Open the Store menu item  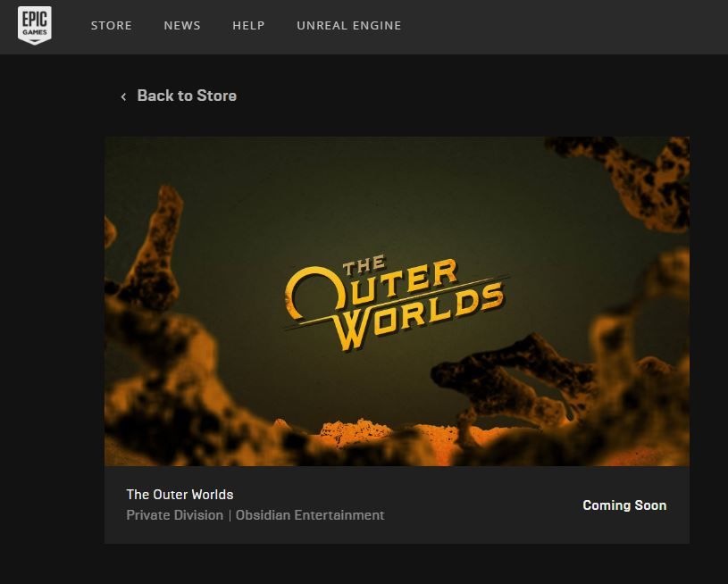pyautogui.click(x=112, y=26)
